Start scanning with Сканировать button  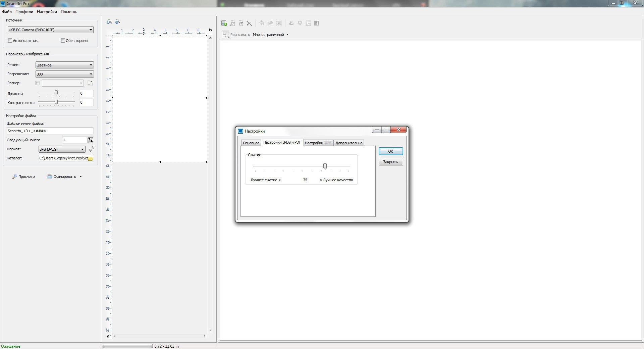point(62,177)
